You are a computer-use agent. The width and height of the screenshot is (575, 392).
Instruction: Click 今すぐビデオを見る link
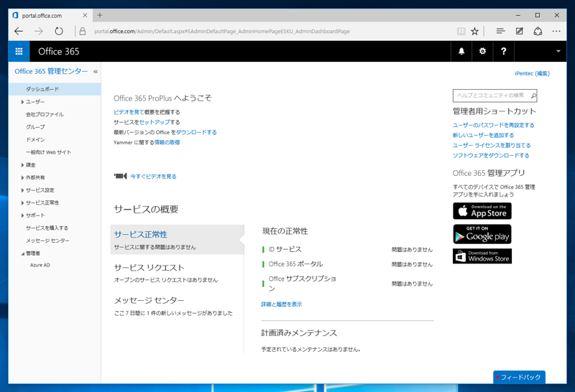pos(153,176)
